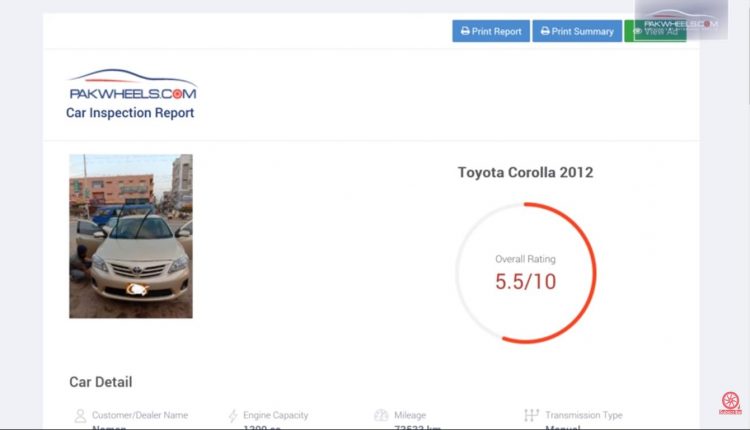The width and height of the screenshot is (750, 430).
Task: Click the Customer/Dealer Name person icon
Action: coord(80,415)
